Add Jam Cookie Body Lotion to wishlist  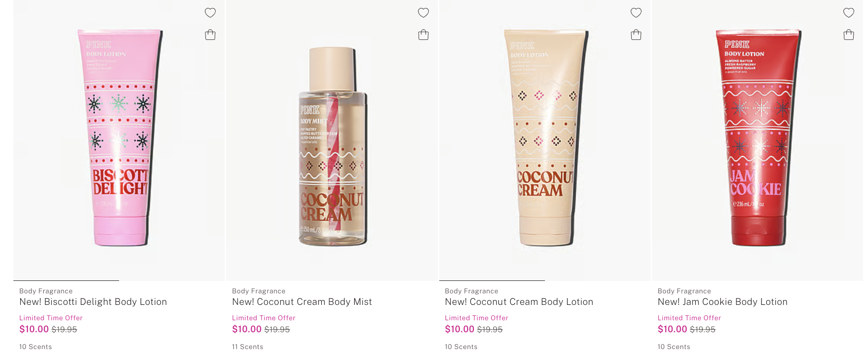click(x=848, y=13)
